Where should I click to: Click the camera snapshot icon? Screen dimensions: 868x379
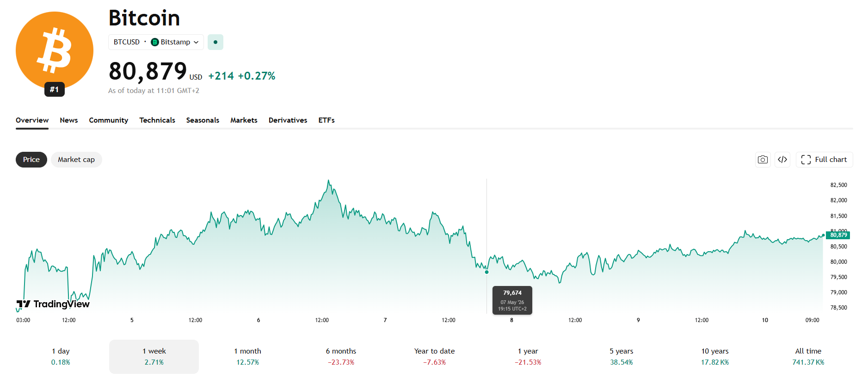pyautogui.click(x=763, y=160)
